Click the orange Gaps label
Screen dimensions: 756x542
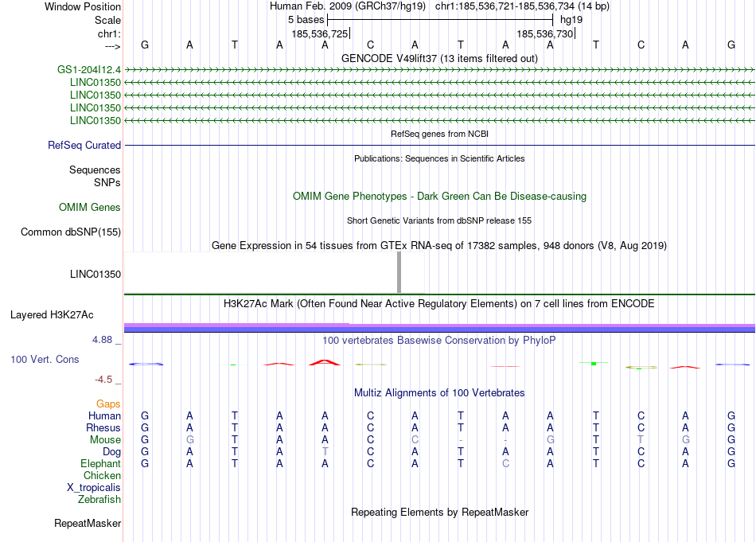(108, 404)
